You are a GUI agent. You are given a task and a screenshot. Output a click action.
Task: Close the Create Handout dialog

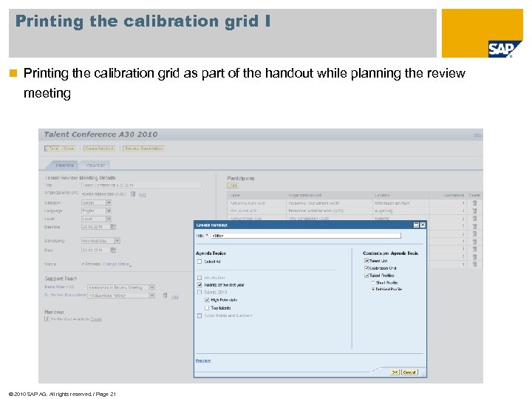point(423,225)
